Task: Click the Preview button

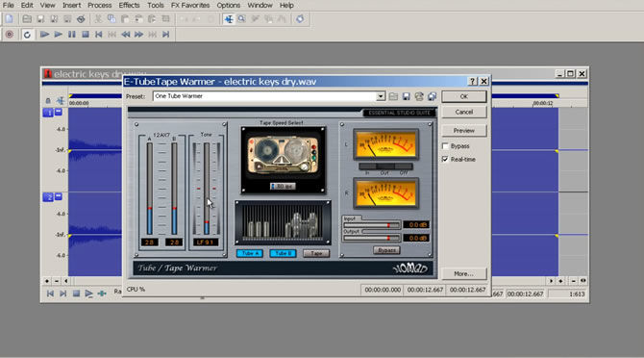Action: (x=464, y=130)
